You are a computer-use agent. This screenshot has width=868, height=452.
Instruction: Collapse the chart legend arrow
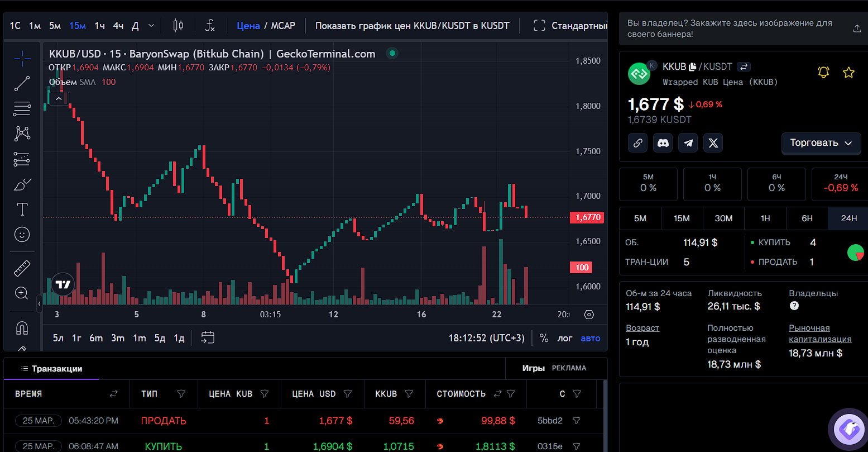click(59, 98)
